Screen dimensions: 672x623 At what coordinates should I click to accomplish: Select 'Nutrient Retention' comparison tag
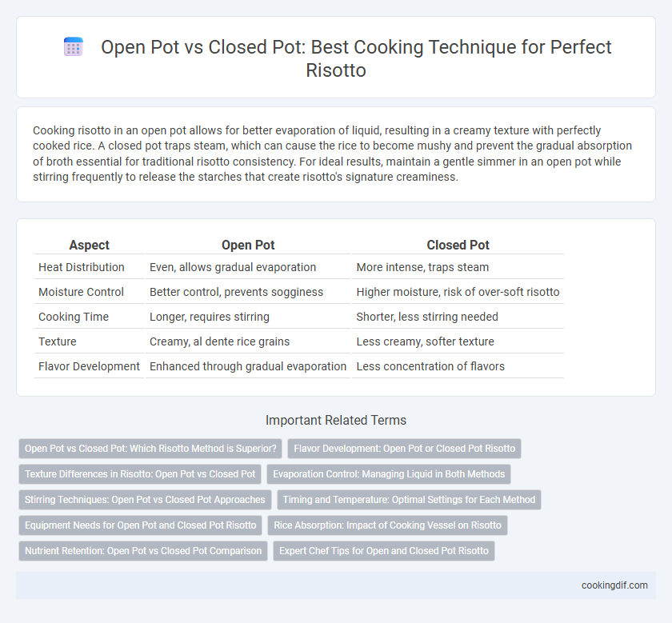coord(143,551)
